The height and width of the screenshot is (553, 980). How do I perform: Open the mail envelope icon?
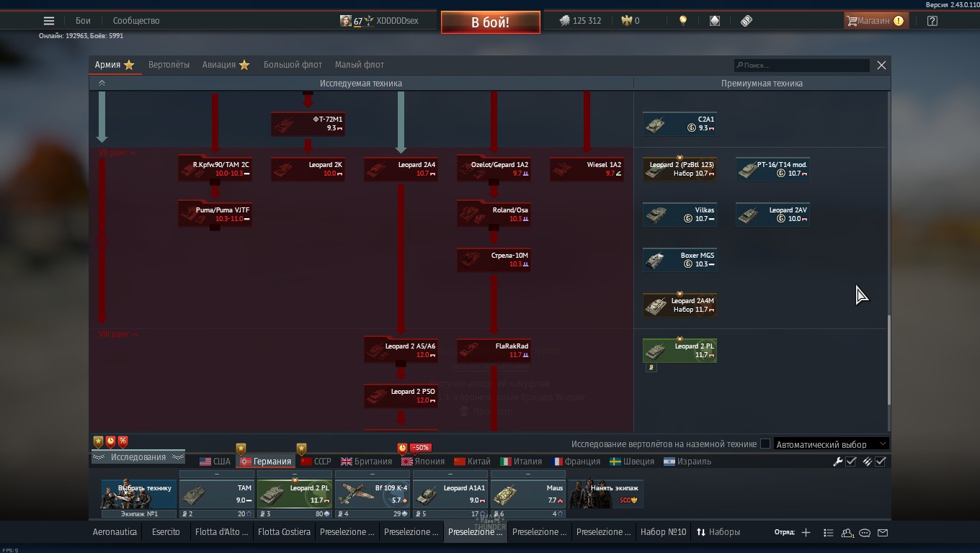883,533
